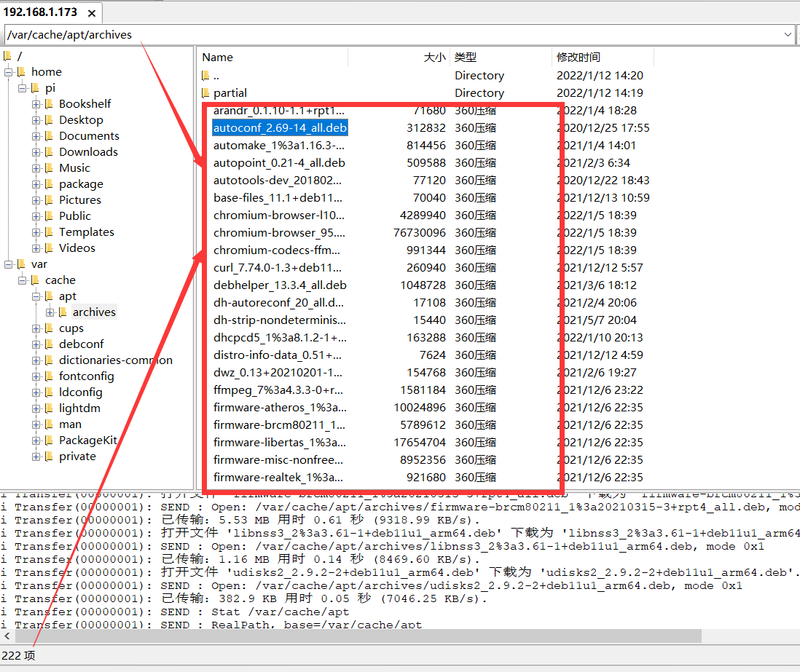Click the right arrow of the bottom scrollbar
The height and width of the screenshot is (672, 800).
[793, 636]
